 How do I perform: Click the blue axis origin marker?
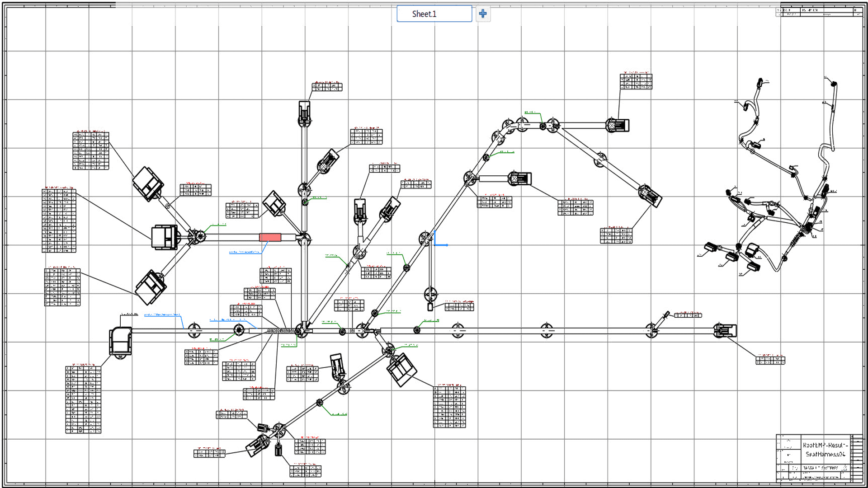435,244
